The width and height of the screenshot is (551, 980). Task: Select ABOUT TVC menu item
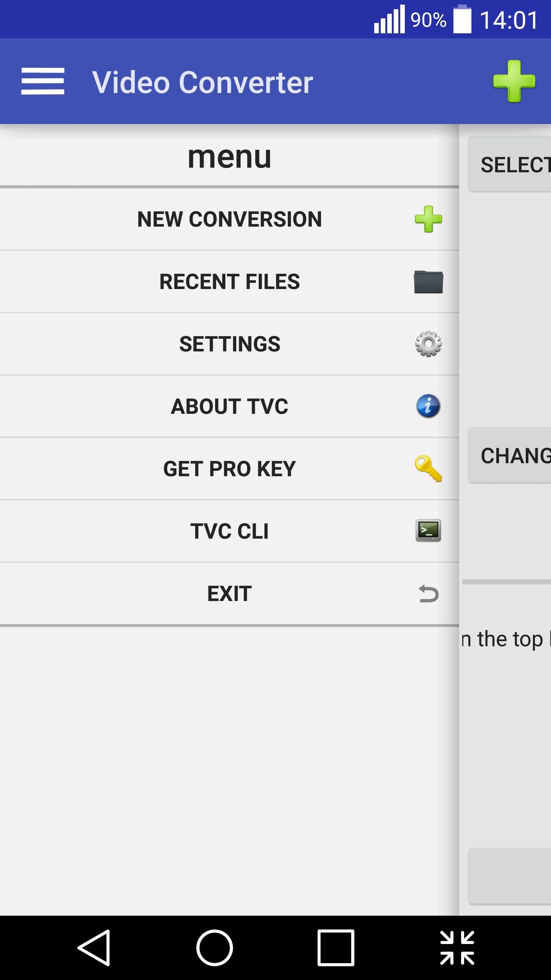point(230,407)
